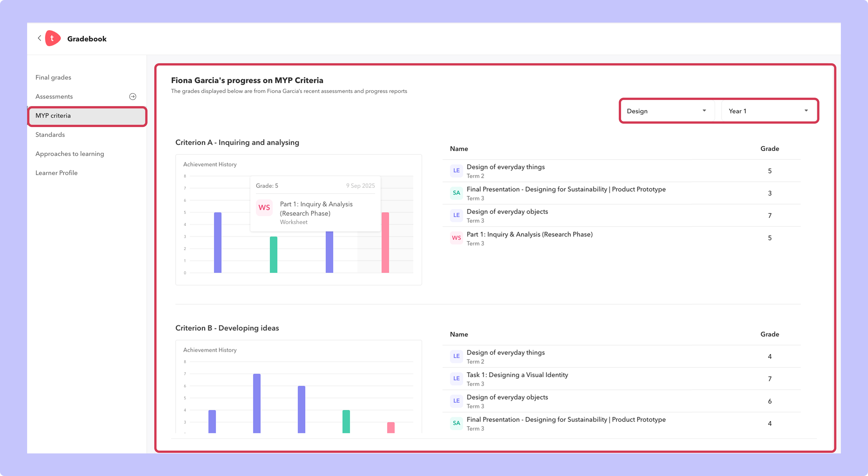Open Criterion A Design of everyday objects assessment
The width and height of the screenshot is (868, 476).
click(x=507, y=212)
